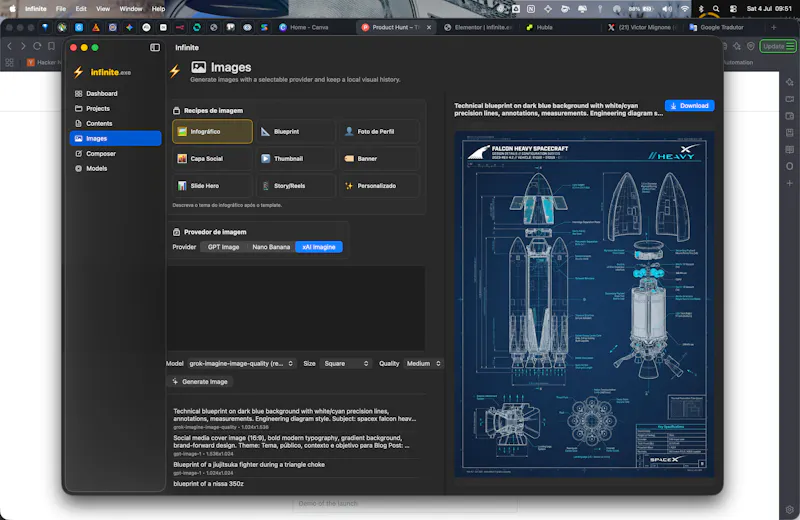Click the Bluetooth menu bar icon
Viewport: 800px width, 520px height.
point(701,9)
